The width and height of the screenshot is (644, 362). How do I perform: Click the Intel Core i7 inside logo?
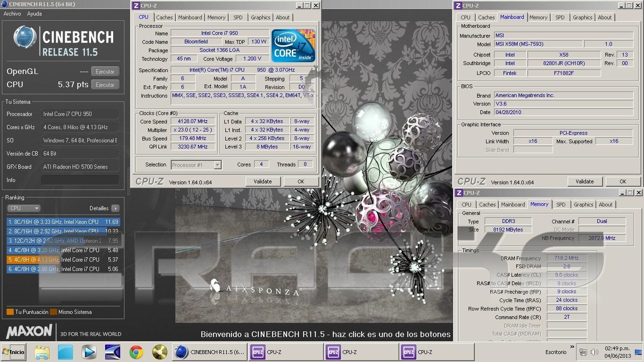[293, 46]
